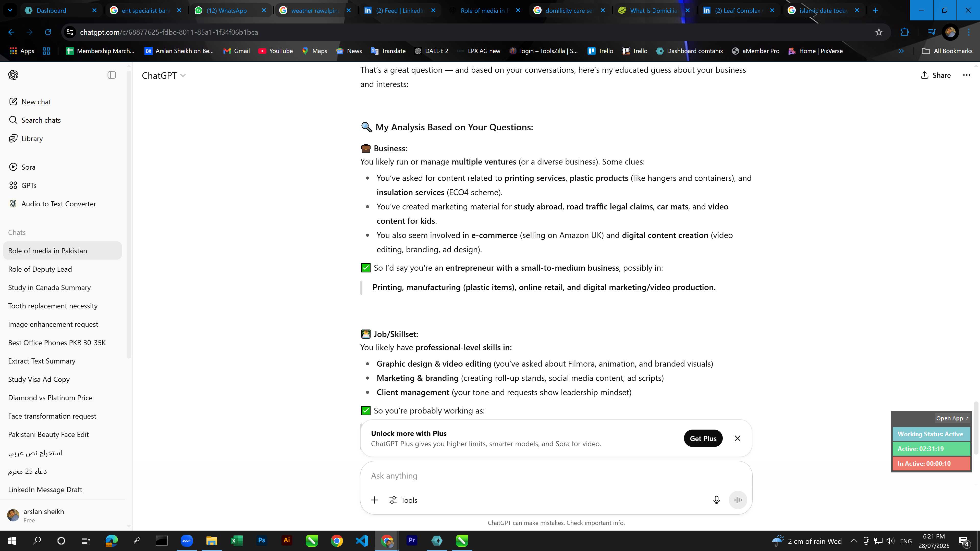Switch to the WhatsApp browser tab

226,10
